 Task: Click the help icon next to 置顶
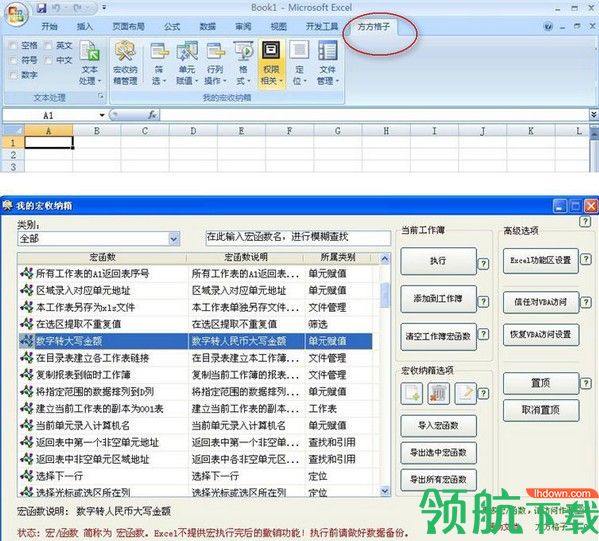pyautogui.click(x=586, y=383)
